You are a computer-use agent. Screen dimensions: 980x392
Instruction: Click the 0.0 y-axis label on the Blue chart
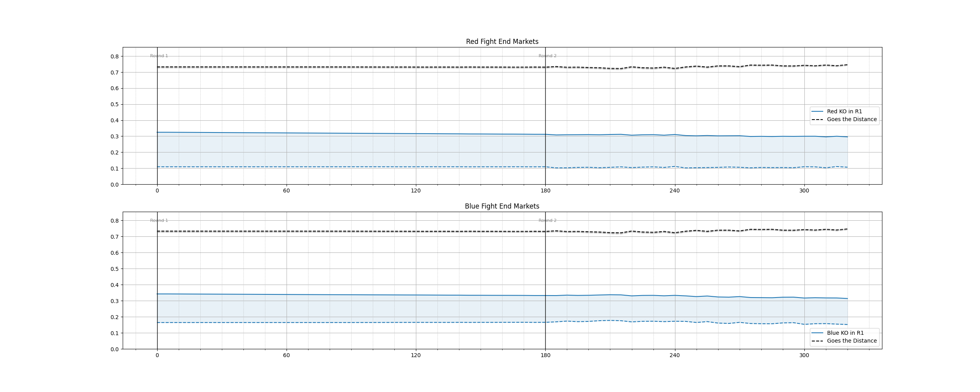coord(114,349)
